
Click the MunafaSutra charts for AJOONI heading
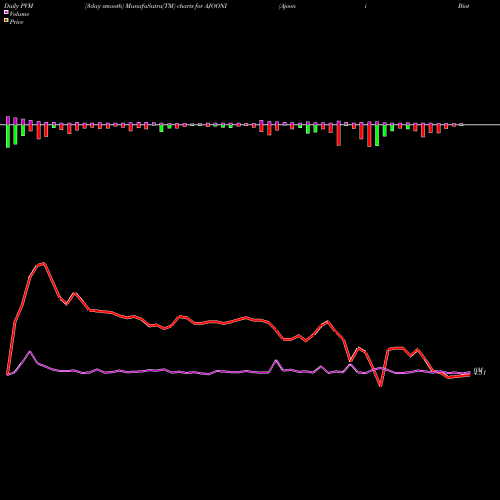point(156,6)
